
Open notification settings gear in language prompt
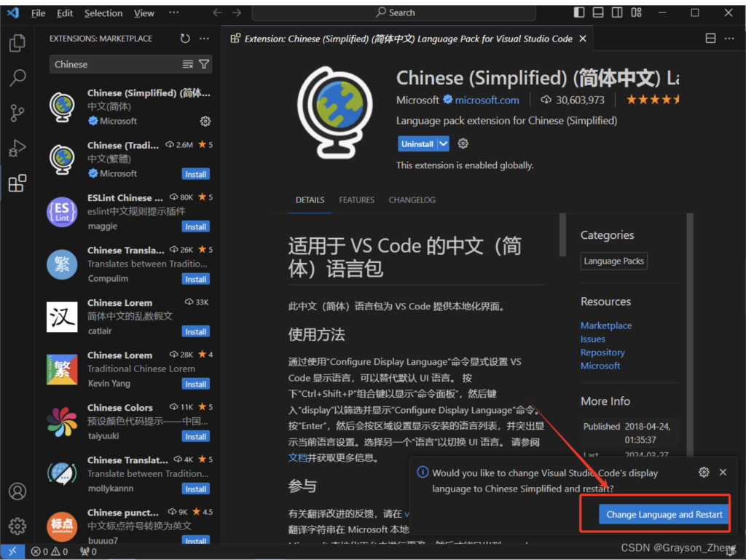coord(704,473)
